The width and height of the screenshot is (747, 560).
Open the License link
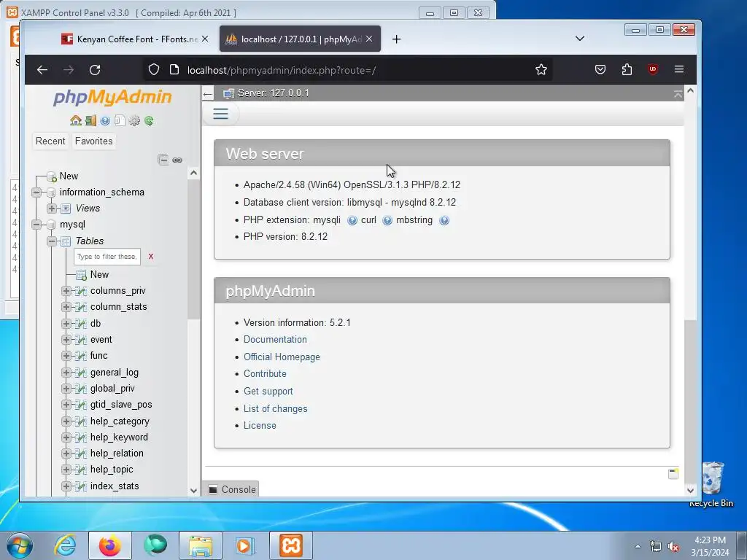[x=260, y=425]
